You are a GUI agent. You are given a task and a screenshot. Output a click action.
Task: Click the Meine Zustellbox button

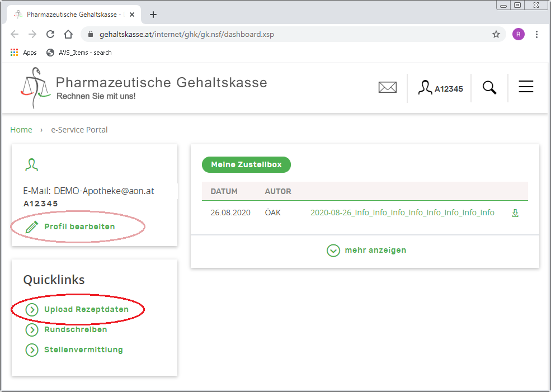point(246,164)
